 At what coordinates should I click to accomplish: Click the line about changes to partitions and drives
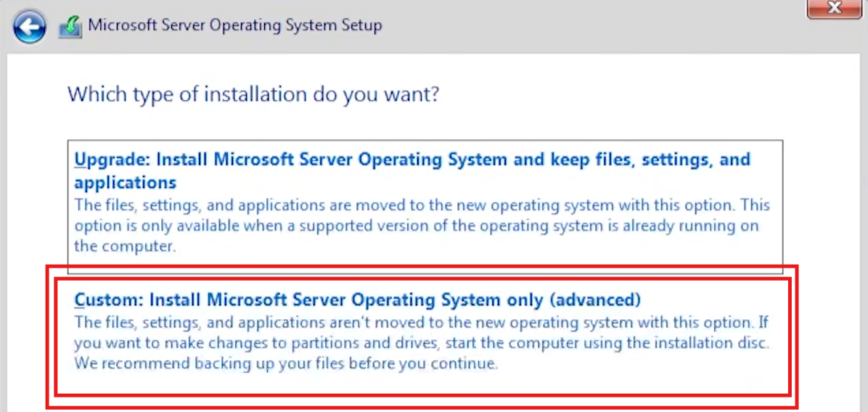pyautogui.click(x=422, y=343)
